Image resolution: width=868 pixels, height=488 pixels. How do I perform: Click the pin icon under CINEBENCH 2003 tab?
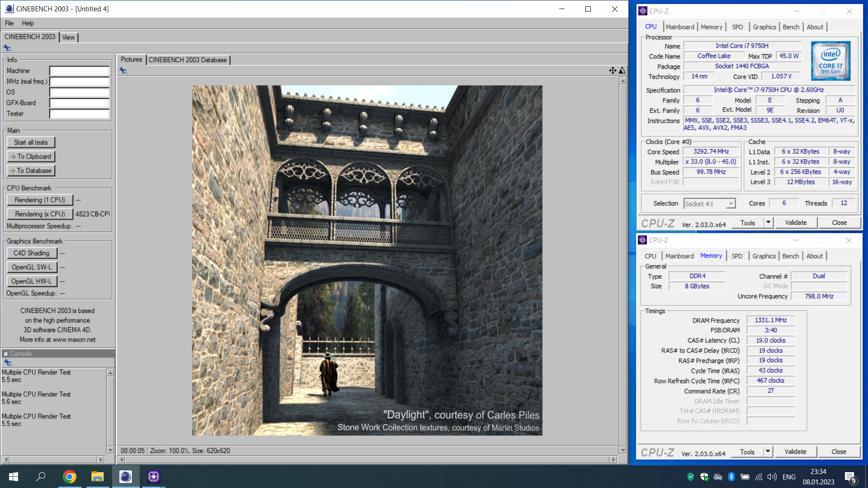[7, 48]
